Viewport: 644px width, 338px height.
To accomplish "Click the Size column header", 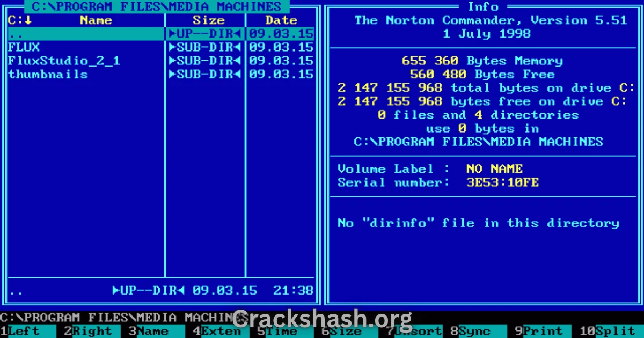I will click(x=208, y=20).
